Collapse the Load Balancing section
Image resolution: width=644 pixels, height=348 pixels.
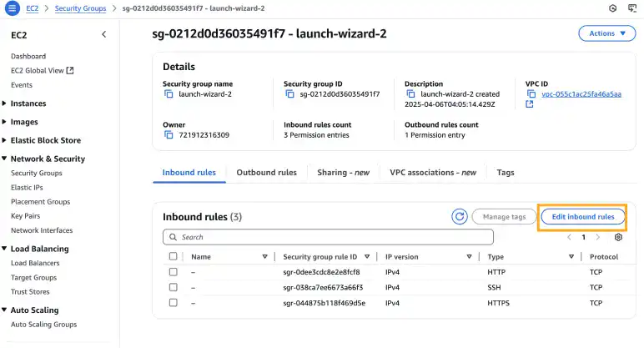click(4, 249)
